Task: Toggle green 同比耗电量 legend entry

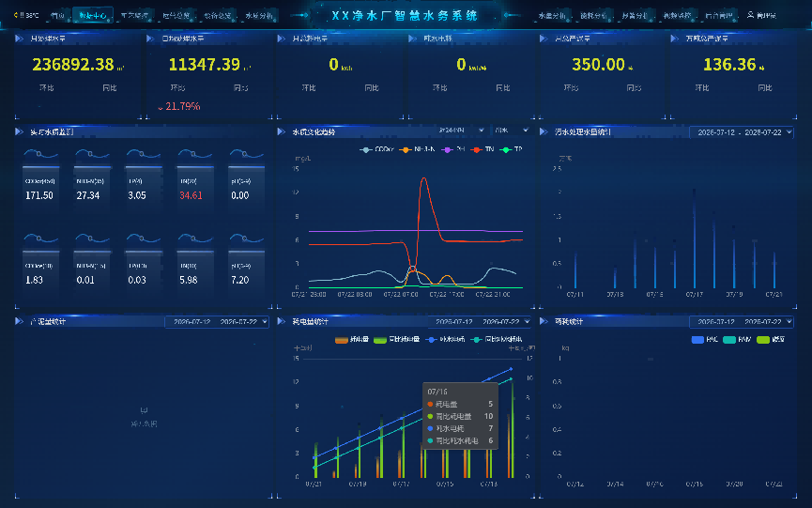Action: point(397,340)
